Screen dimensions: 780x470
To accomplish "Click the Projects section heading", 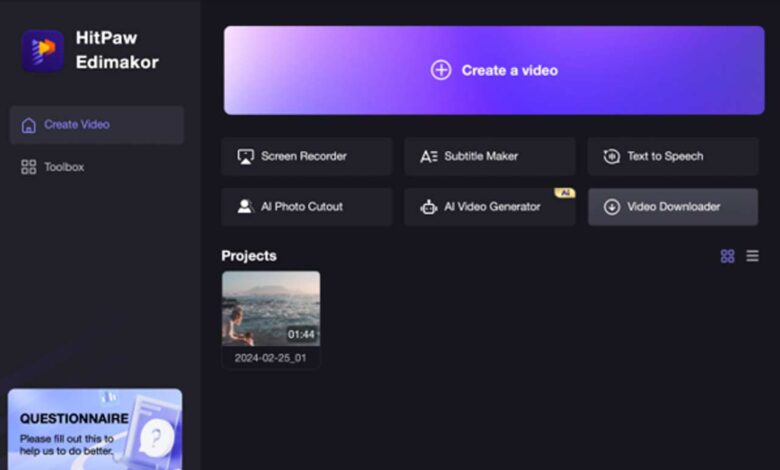I will [249, 256].
